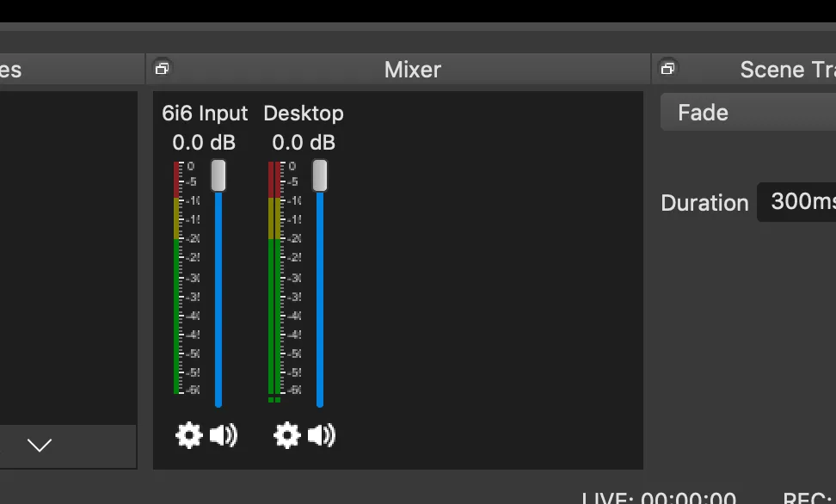This screenshot has width=836, height=504.
Task: Click the Duration 300ms input field
Action: 796,202
